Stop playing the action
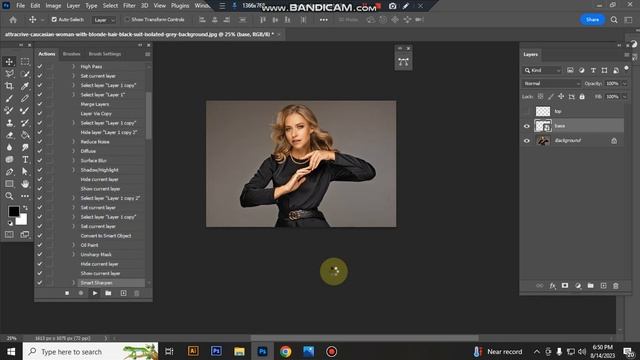 click(x=67, y=293)
